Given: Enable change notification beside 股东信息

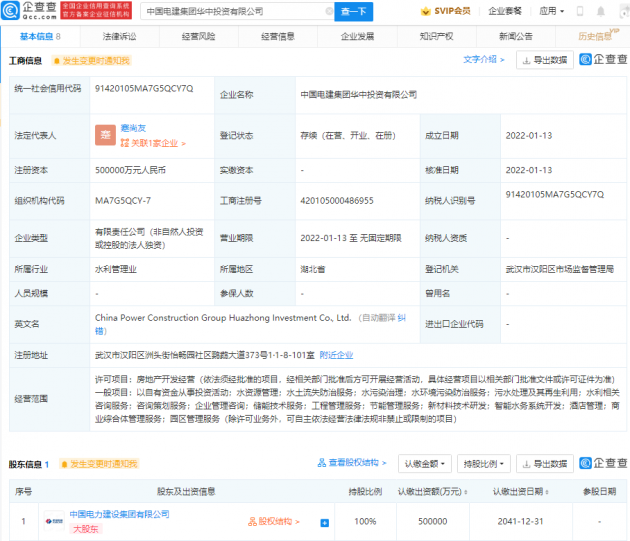Looking at the screenshot, I should click(x=99, y=464).
